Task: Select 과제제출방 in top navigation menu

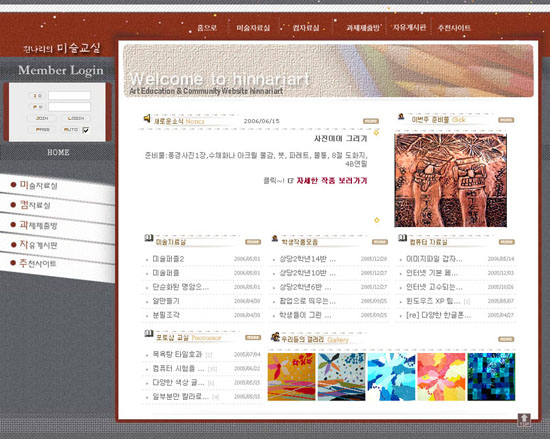Action: click(363, 28)
